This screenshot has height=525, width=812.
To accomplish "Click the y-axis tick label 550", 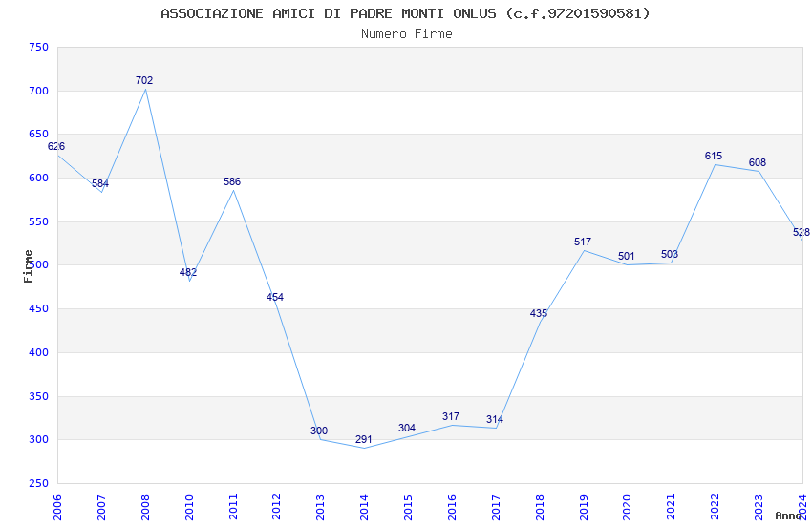I will coord(39,221).
